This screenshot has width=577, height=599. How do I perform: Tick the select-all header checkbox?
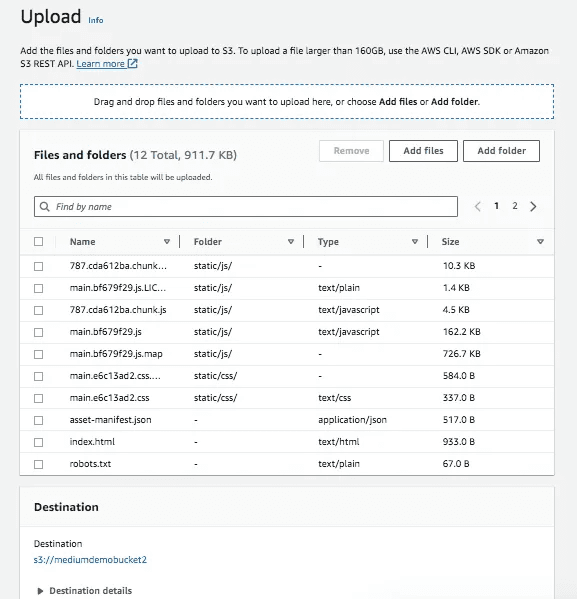pos(39,241)
